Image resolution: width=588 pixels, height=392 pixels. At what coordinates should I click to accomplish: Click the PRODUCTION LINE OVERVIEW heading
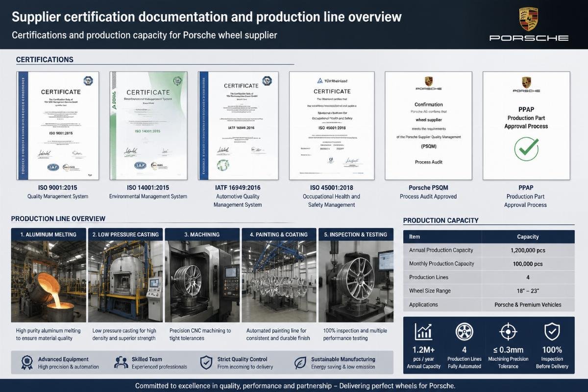tap(58, 219)
